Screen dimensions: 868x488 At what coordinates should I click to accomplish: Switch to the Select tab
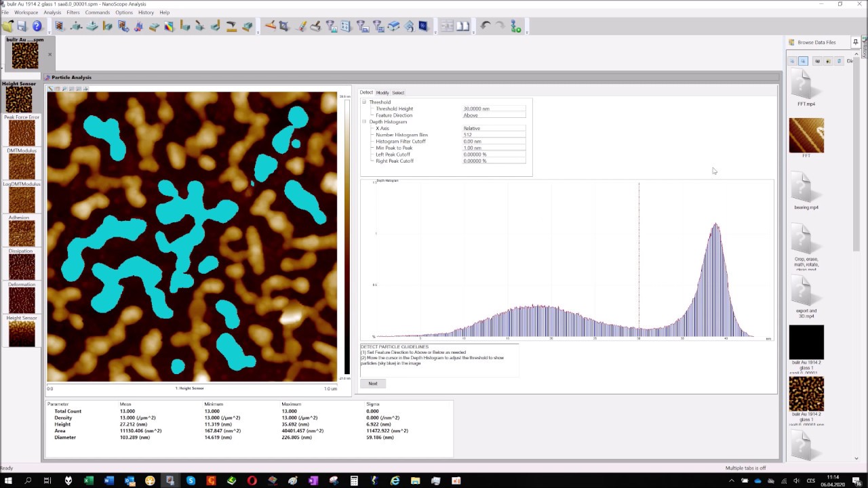[398, 92]
